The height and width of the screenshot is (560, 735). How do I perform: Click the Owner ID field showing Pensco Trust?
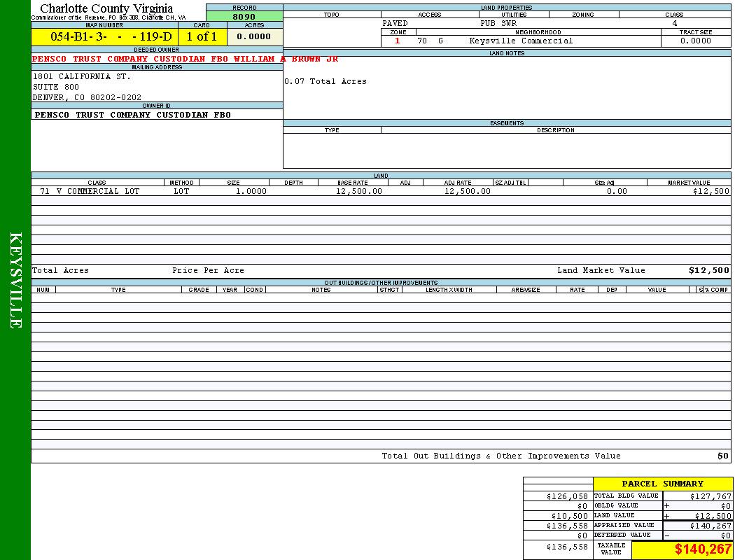[x=132, y=115]
